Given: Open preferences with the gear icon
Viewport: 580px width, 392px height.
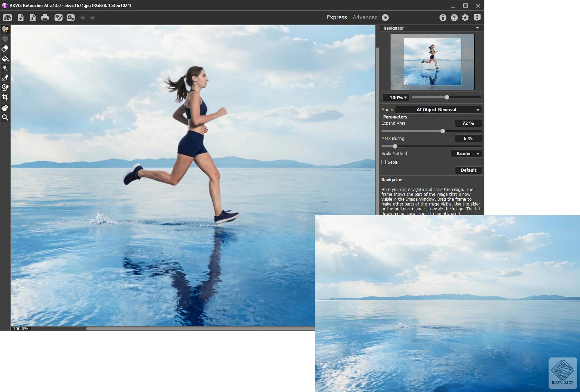Looking at the screenshot, I should click(465, 18).
